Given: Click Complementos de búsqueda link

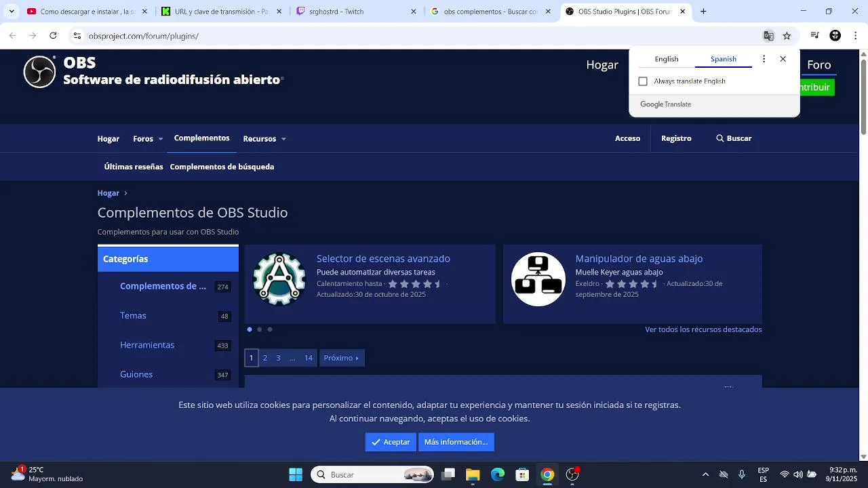Looking at the screenshot, I should pos(222,167).
